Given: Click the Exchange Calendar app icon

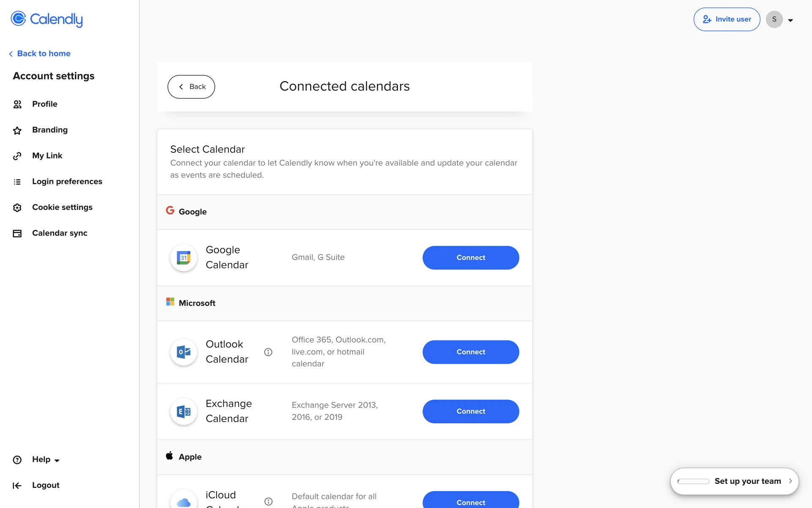Looking at the screenshot, I should pos(184,411).
